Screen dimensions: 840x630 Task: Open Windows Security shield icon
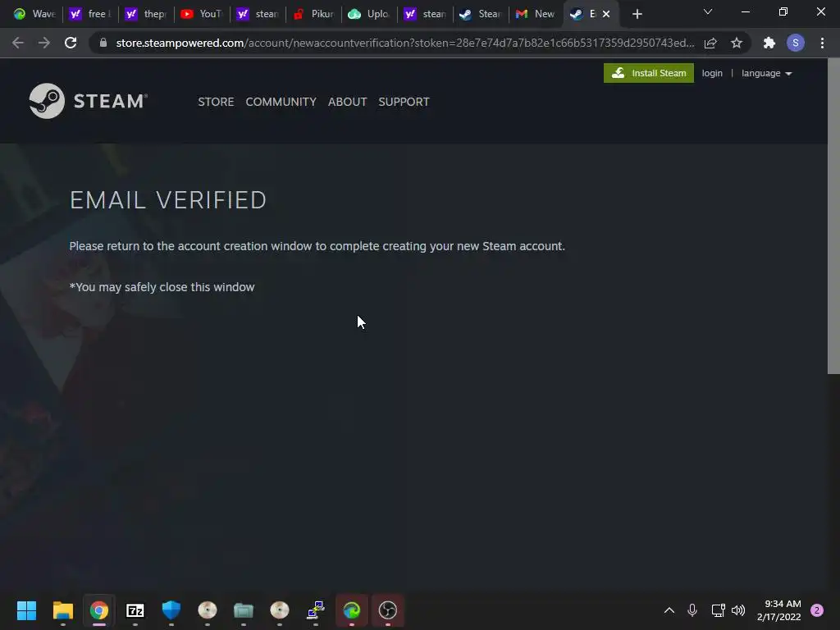171,610
